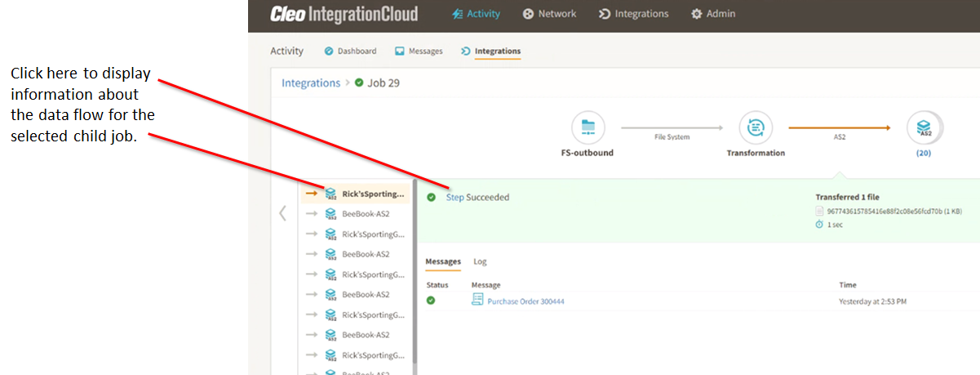Collapse the child job list with left chevron
The image size is (980, 375).
[282, 213]
